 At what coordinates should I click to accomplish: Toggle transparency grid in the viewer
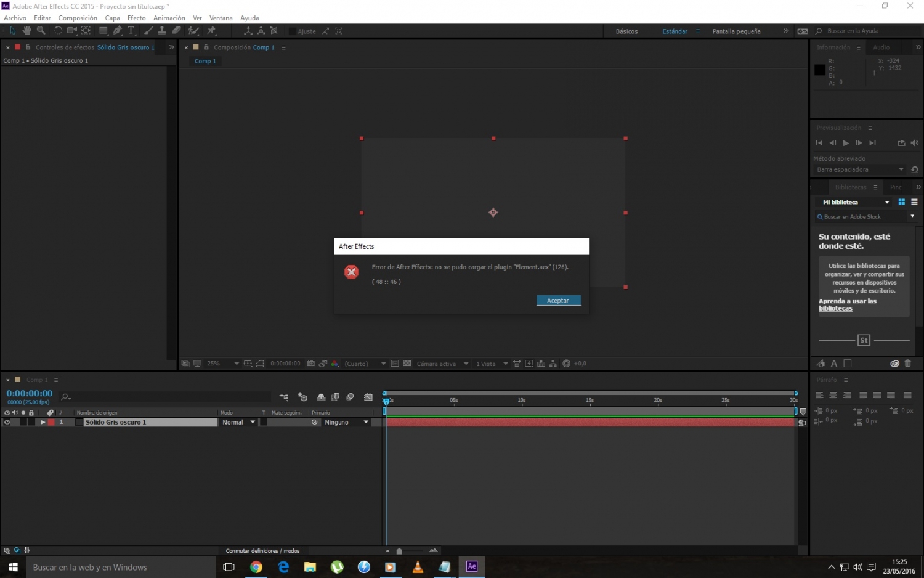(407, 364)
